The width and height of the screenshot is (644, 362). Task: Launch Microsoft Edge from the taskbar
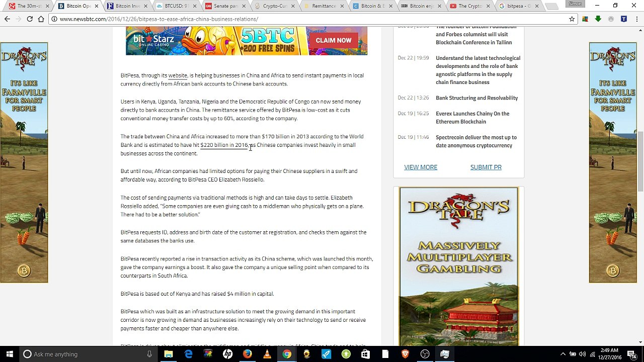pyautogui.click(x=188, y=354)
